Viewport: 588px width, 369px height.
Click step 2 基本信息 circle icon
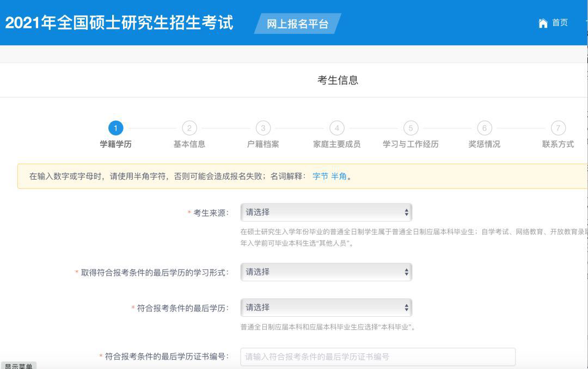189,129
